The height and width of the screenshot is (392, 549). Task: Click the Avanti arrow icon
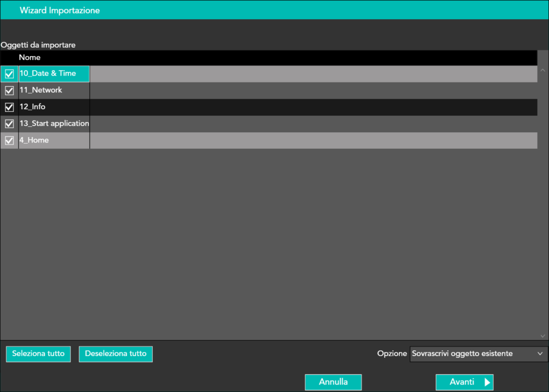coord(487,382)
